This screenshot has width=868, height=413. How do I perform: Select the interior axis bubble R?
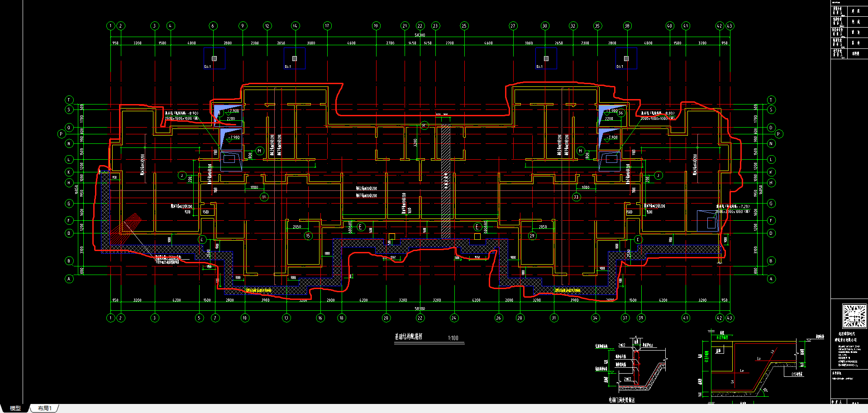coord(424,125)
